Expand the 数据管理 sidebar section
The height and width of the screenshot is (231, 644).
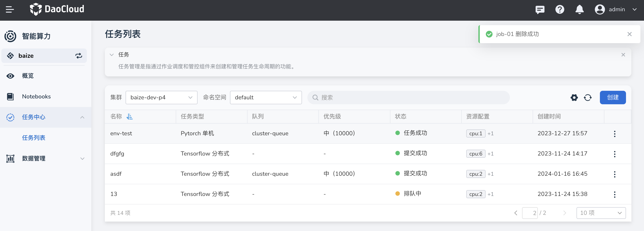click(34, 158)
